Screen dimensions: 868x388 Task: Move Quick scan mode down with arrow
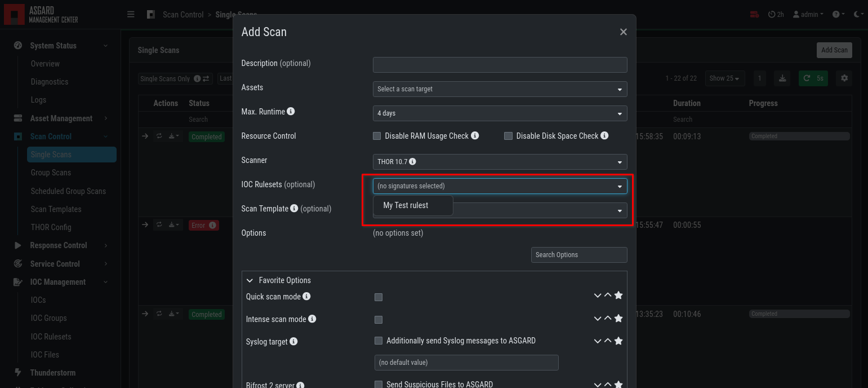[x=598, y=296]
